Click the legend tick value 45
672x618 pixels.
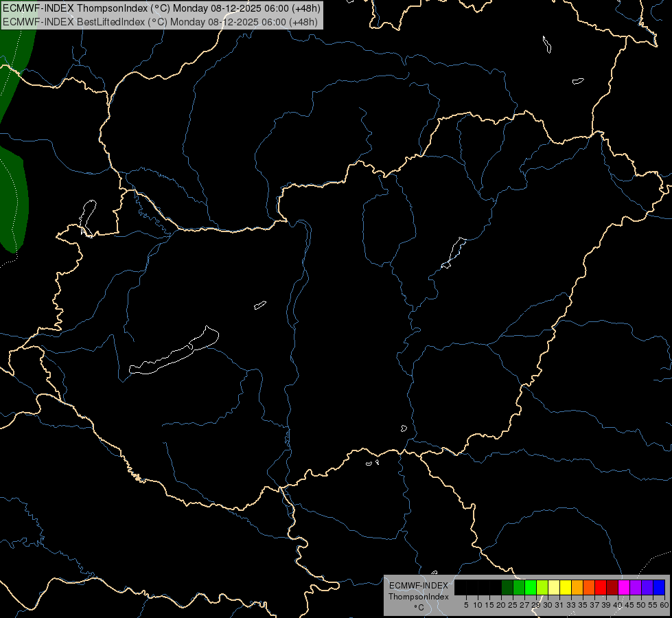point(629,605)
